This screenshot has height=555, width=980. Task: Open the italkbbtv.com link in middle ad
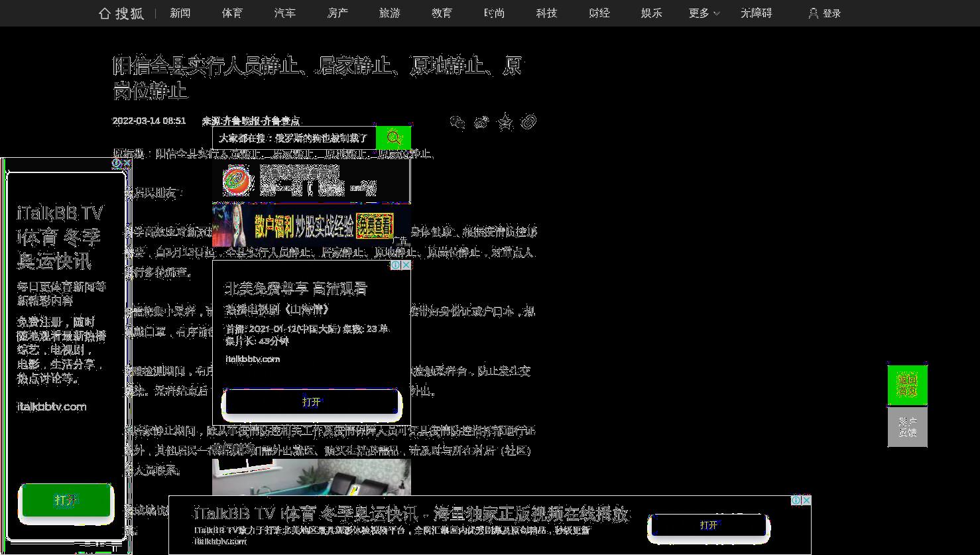(x=253, y=359)
